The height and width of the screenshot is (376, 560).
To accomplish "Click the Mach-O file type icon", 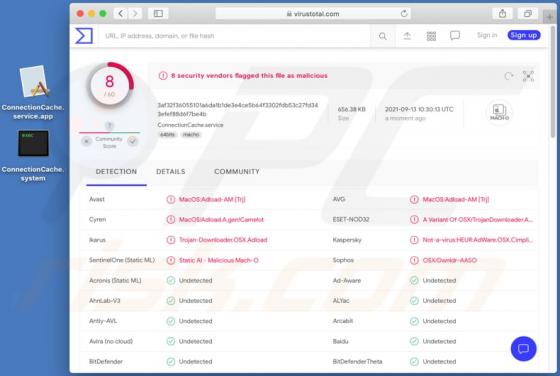I will 499,112.
